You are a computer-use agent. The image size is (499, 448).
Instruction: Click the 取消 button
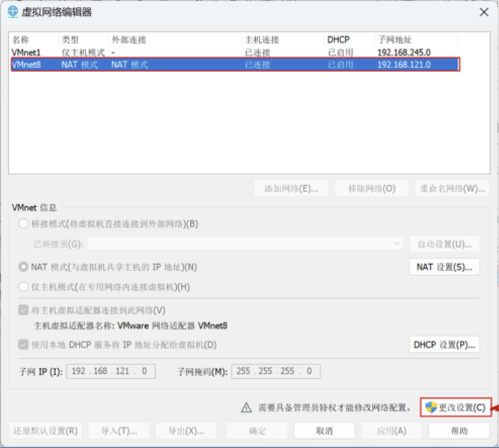click(x=324, y=431)
